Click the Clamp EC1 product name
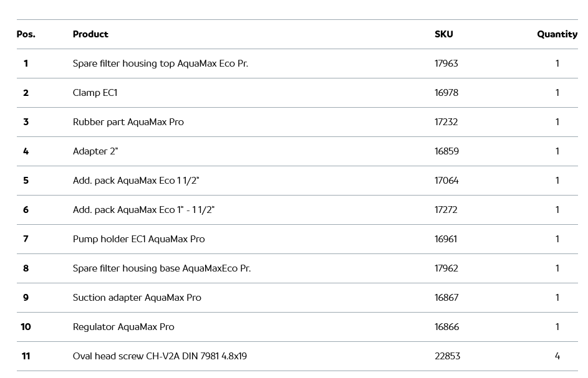This screenshot has width=588, height=378. (x=95, y=93)
